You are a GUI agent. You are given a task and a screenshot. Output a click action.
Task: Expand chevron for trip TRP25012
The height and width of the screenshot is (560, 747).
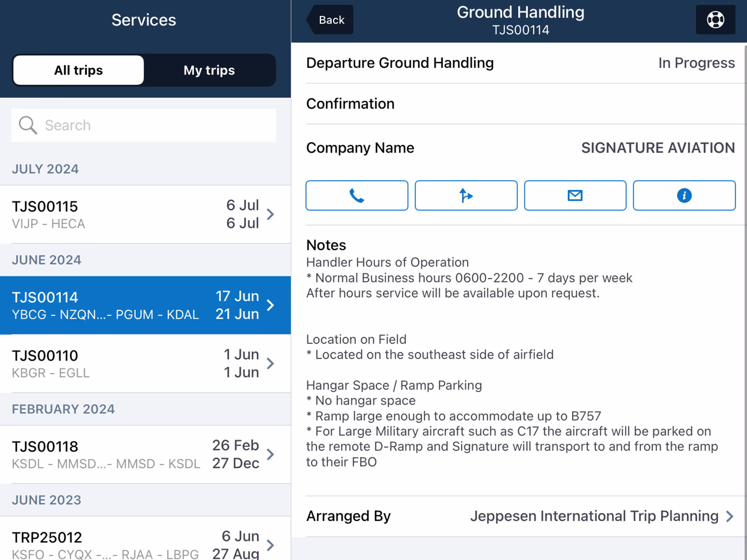(x=270, y=545)
